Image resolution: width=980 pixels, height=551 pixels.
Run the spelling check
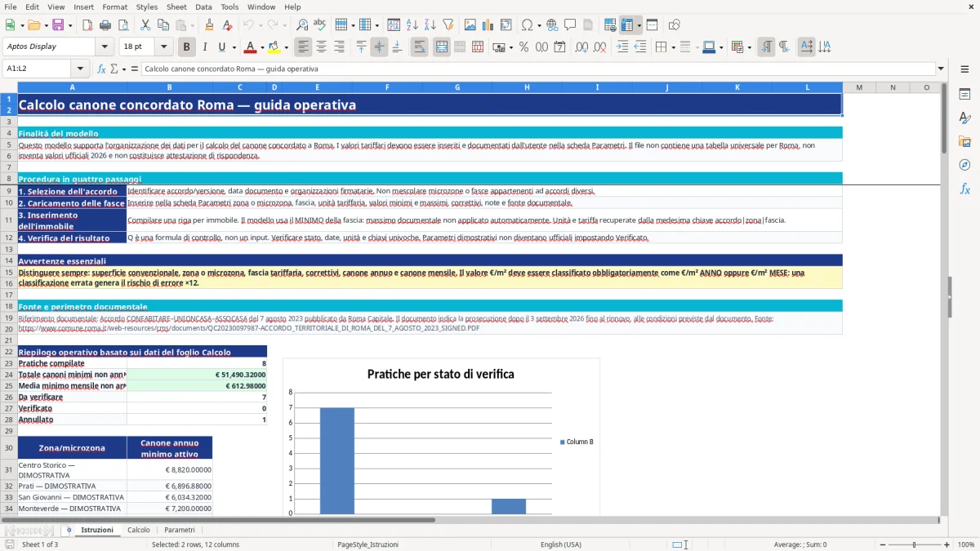tap(320, 25)
